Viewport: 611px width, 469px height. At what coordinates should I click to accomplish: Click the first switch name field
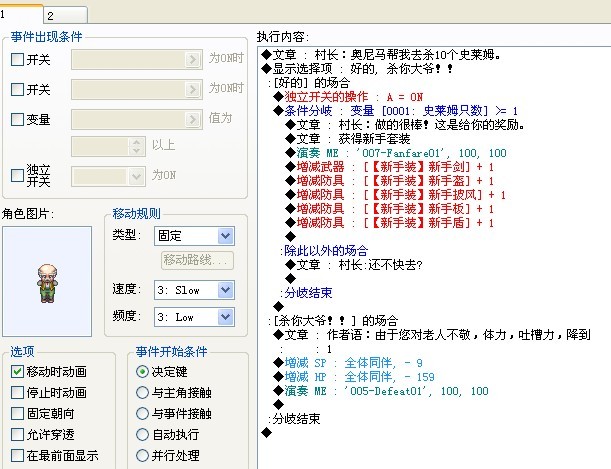[137, 60]
